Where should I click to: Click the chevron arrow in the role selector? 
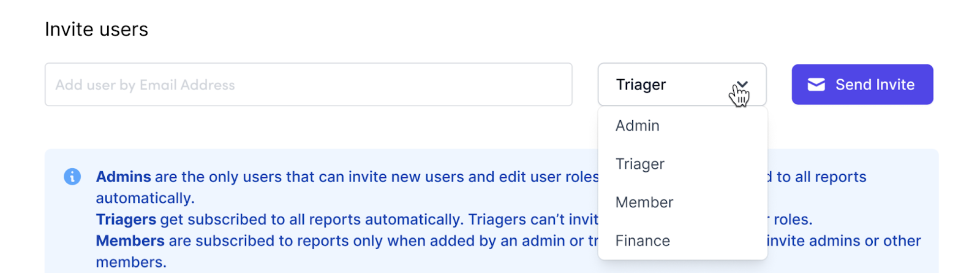[742, 84]
